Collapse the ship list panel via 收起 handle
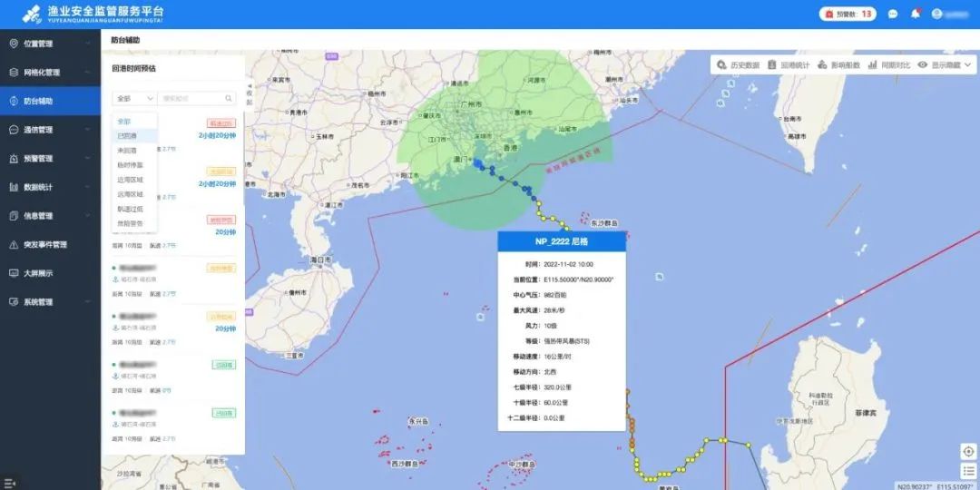This screenshot has height=490, width=980. coord(250,95)
